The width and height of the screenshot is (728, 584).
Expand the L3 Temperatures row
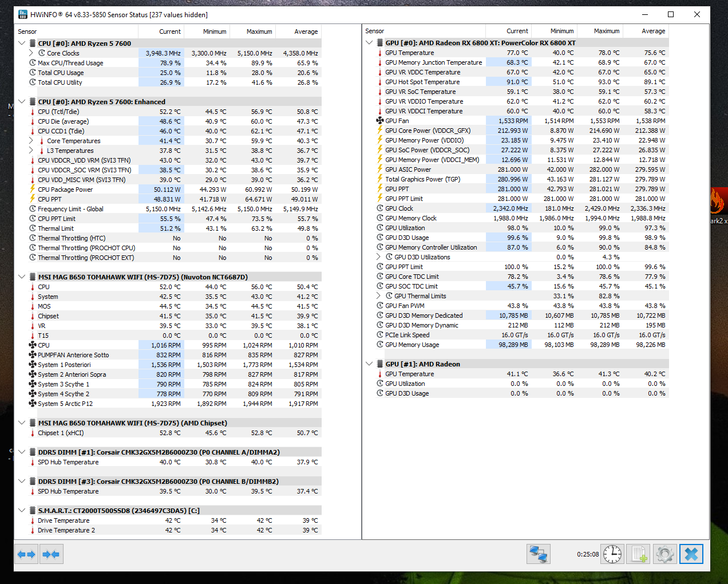coord(31,150)
